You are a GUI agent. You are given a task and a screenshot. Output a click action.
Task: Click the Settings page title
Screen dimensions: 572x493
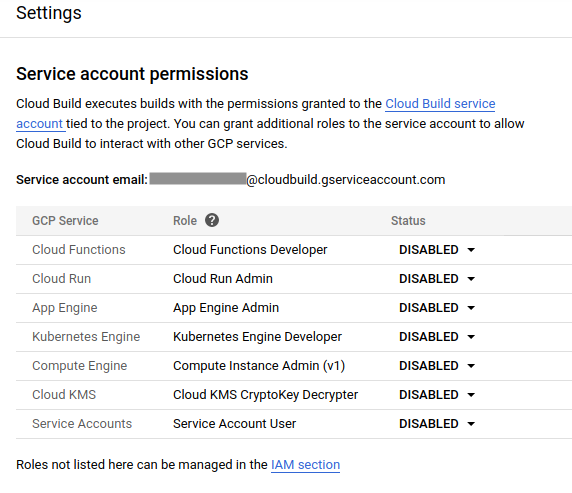[49, 13]
